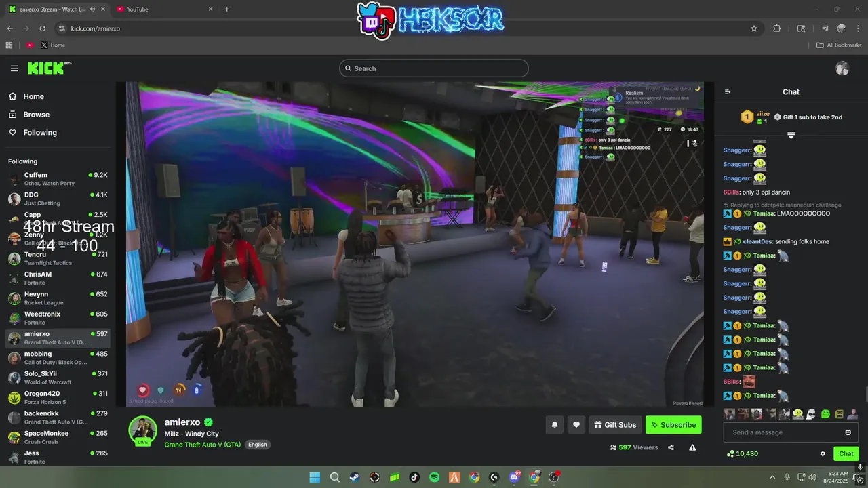Click the report warning triangle icon
Viewport: 868px width, 488px height.
[x=692, y=447]
